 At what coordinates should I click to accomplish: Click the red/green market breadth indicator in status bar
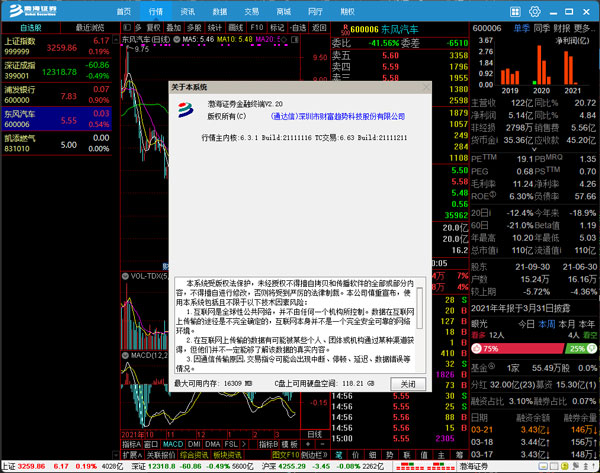(425, 467)
